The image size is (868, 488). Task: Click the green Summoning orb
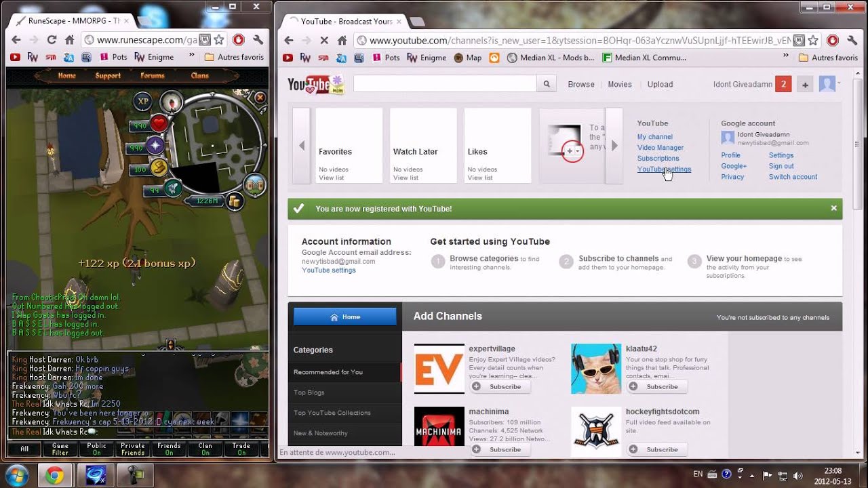coord(174,188)
